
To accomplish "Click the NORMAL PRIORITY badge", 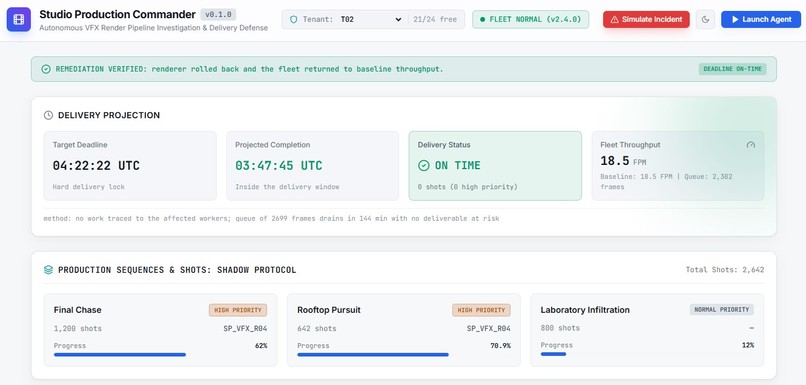I will tap(722, 309).
